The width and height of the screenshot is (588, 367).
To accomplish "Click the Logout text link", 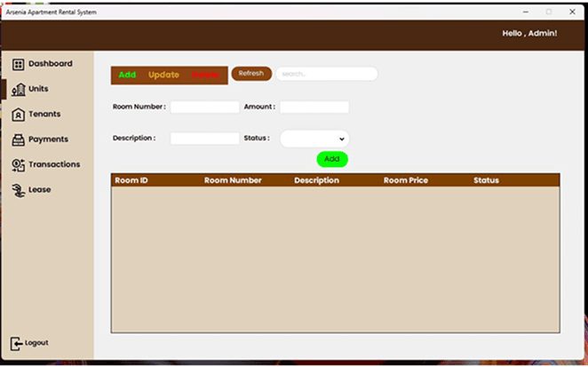I will [x=36, y=343].
